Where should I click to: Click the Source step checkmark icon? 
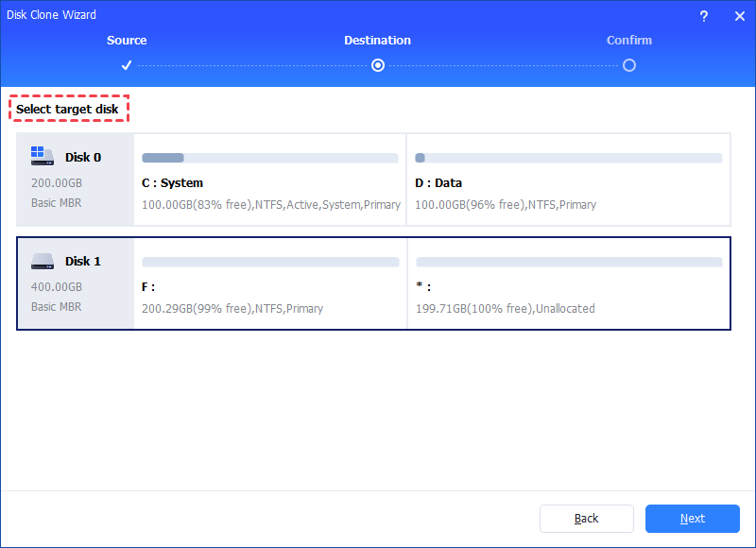click(x=127, y=65)
